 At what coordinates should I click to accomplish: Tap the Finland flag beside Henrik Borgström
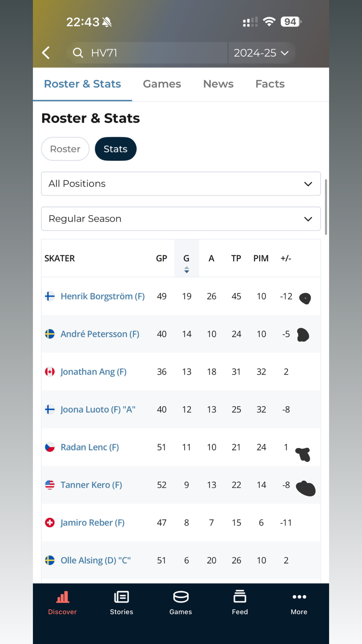(x=50, y=296)
